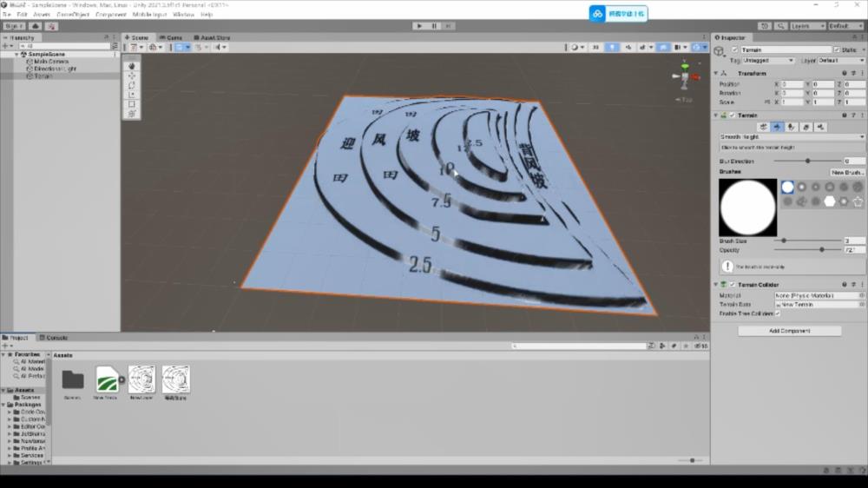
Task: Click the New Brush button
Action: click(847, 172)
